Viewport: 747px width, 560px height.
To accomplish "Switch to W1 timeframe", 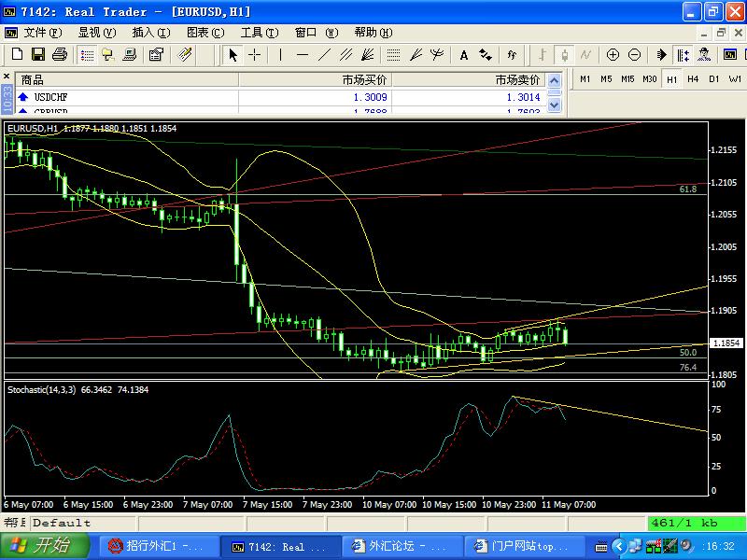I will point(735,79).
